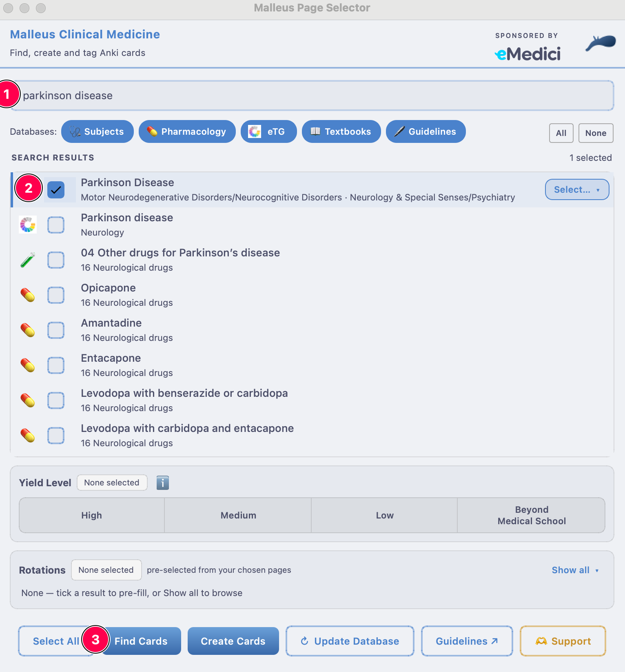Image resolution: width=625 pixels, height=672 pixels.
Task: Click the Yield Level None selected badge
Action: tap(112, 483)
